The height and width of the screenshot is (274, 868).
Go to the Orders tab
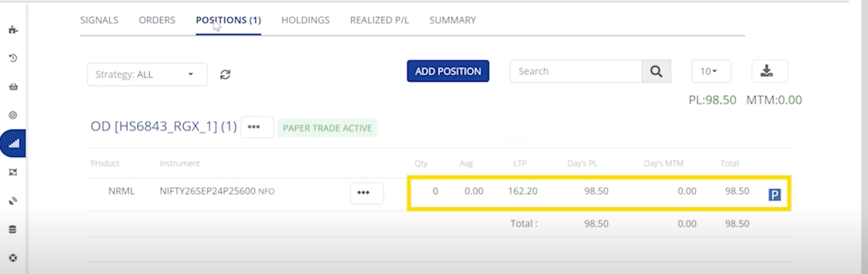[157, 20]
